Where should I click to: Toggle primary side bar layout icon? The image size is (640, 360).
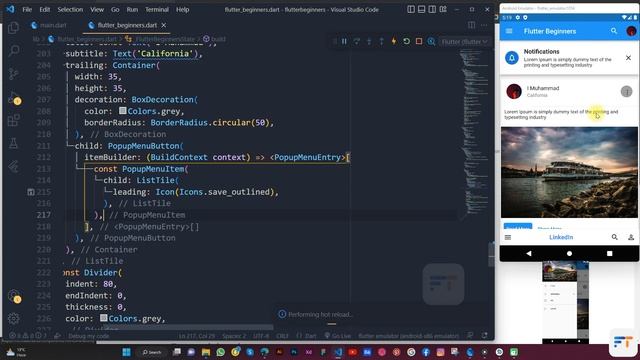tap(411, 9)
